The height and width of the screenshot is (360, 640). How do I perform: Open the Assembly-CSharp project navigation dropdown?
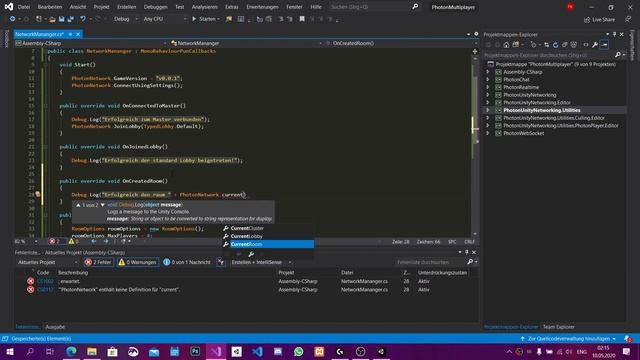pos(91,43)
